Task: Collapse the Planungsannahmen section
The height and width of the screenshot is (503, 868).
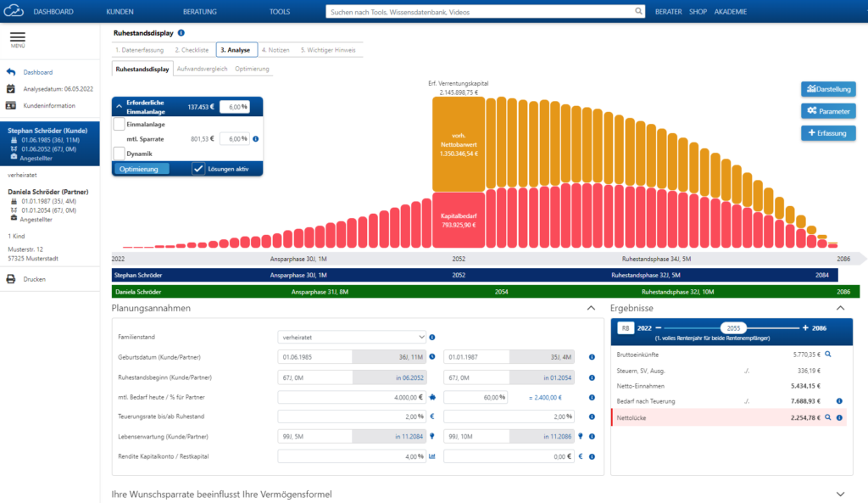Action: coord(591,309)
